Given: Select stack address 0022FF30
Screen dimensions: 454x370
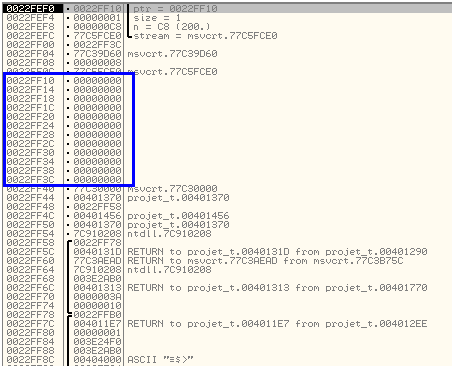Looking at the screenshot, I should coord(30,152).
